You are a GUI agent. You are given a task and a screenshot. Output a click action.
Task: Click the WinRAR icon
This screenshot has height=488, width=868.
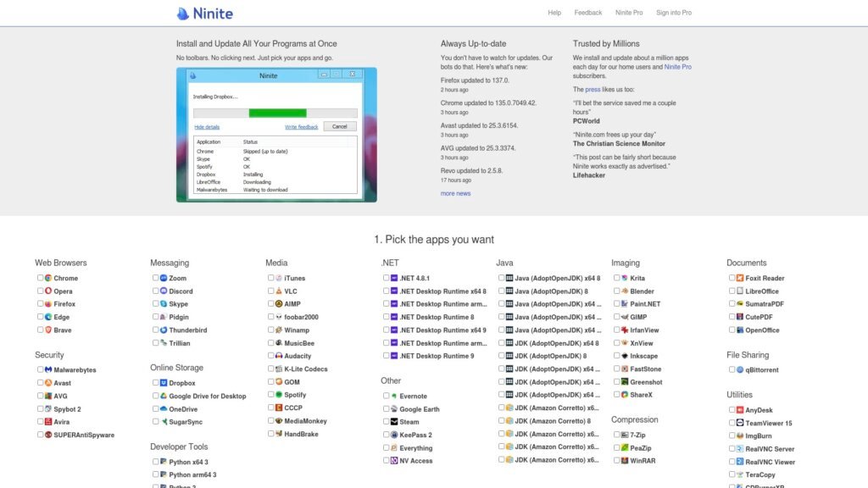click(x=625, y=460)
